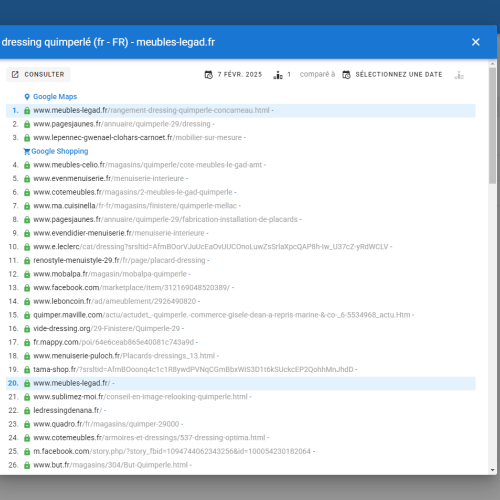
Task: Click padlock icon for vide-dressing.org
Action: pyautogui.click(x=27, y=329)
